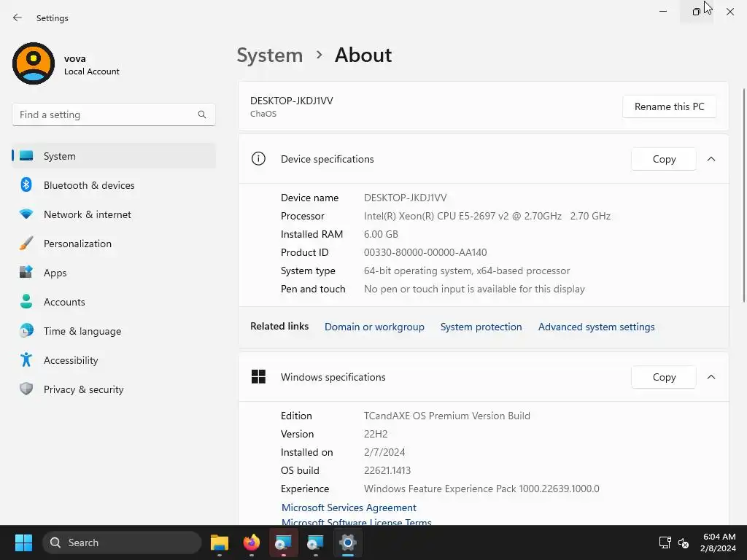Select Accessibility label in sidebar
This screenshot has width=747, height=560.
pyautogui.click(x=71, y=360)
